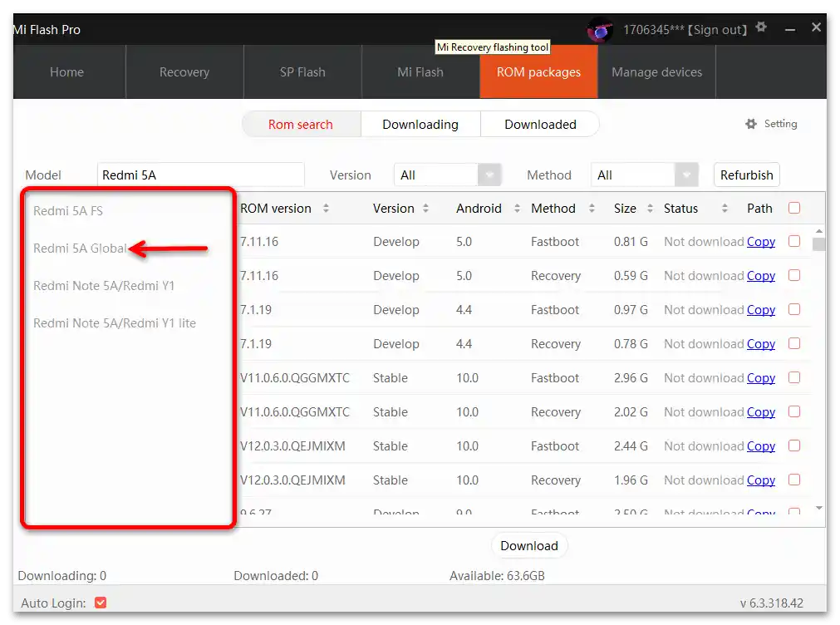Check V11.0.6.0.QGGMXTC Recovery row checkbox
The width and height of the screenshot is (840, 625).
pos(794,411)
